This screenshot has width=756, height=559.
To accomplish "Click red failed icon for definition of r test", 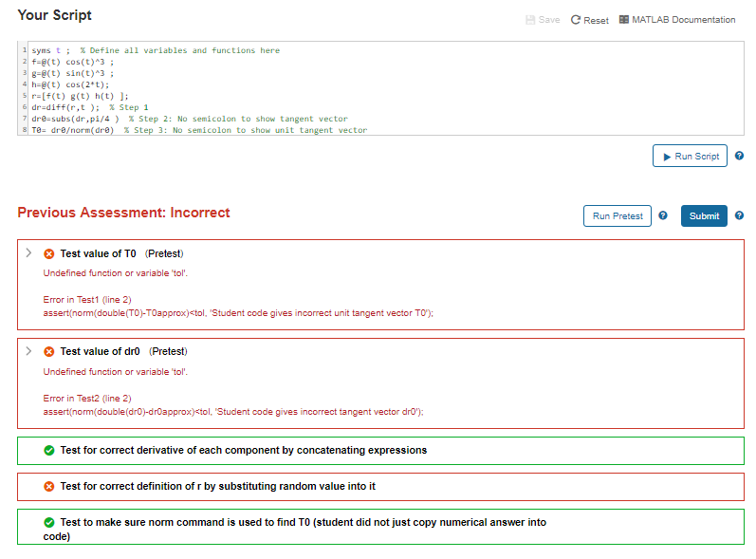I will click(x=49, y=487).
